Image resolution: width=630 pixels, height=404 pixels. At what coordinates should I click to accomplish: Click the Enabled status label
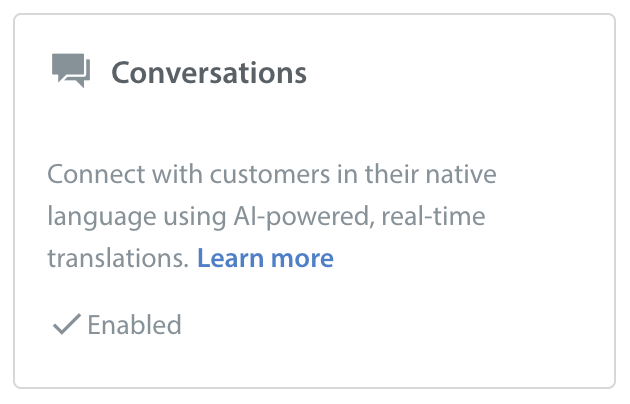tap(134, 324)
